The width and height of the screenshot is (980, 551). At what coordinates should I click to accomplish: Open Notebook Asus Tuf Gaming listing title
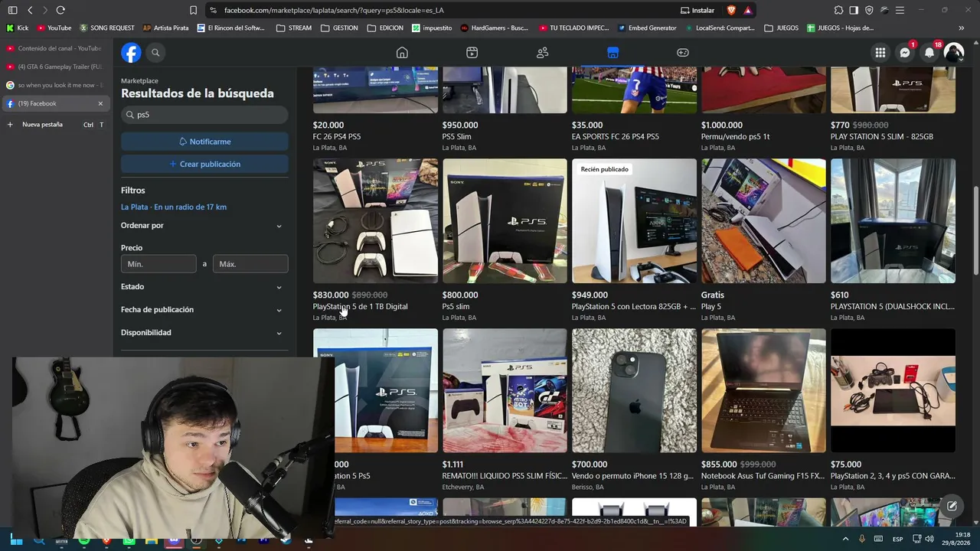763,476
